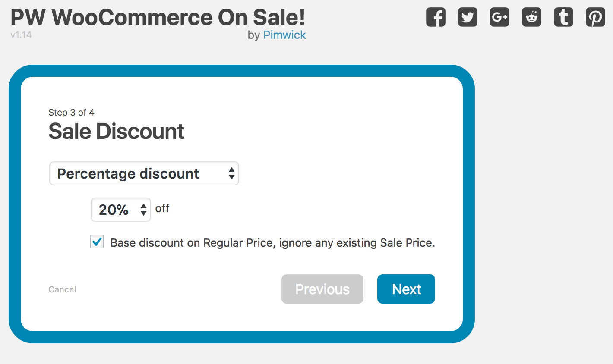The width and height of the screenshot is (613, 364).
Task: Click the 'ignore any existing Sale Price' label
Action: 357,243
